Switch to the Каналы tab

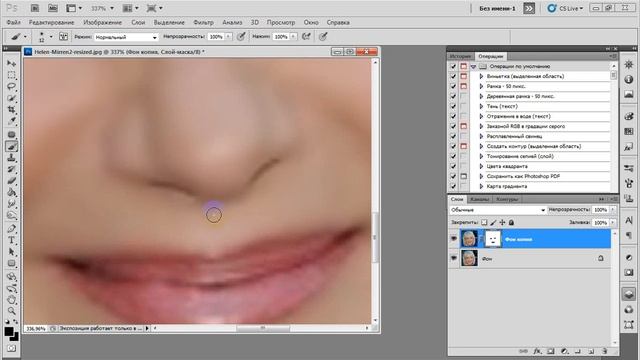pyautogui.click(x=479, y=199)
